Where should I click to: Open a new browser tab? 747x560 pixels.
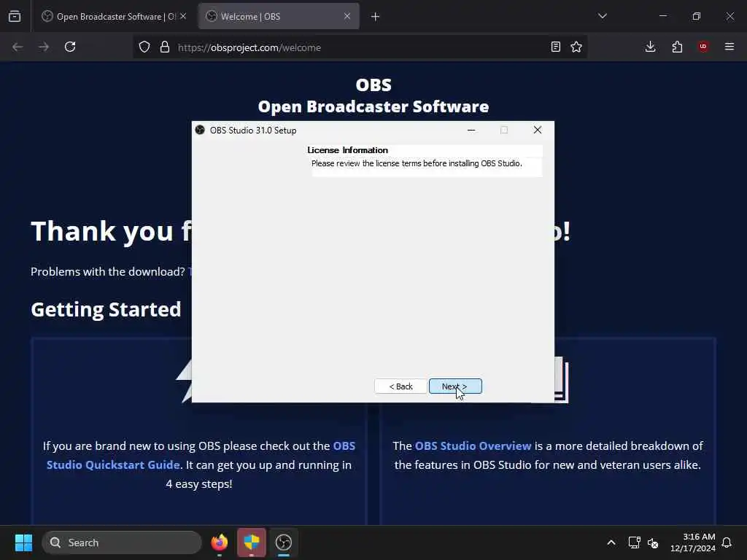376,17
